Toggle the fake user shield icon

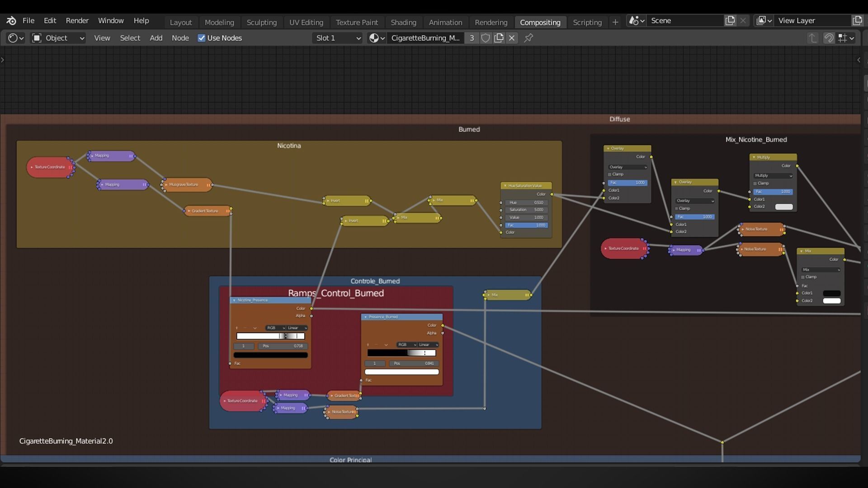[x=486, y=38]
